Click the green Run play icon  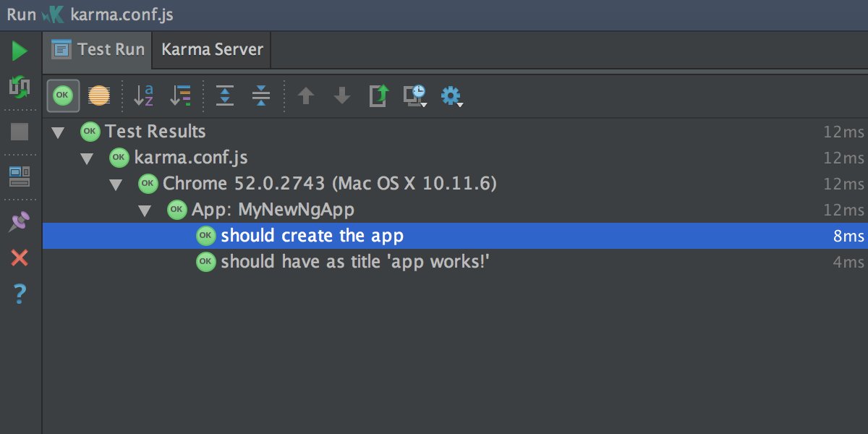20,51
